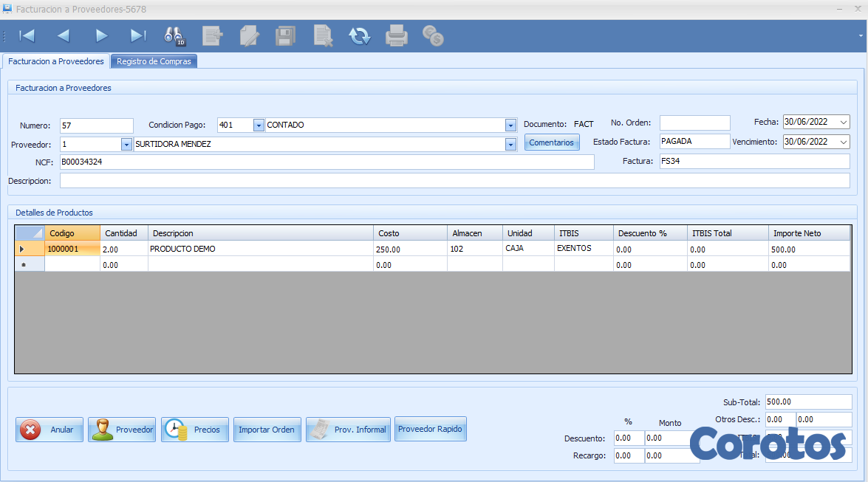Viewport: 868px width, 482px height.
Task: Expand the Condicion Pago code dropdown
Action: [259, 125]
